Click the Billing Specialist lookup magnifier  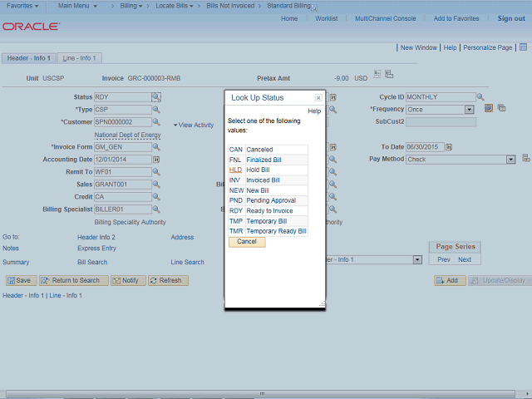(x=155, y=209)
